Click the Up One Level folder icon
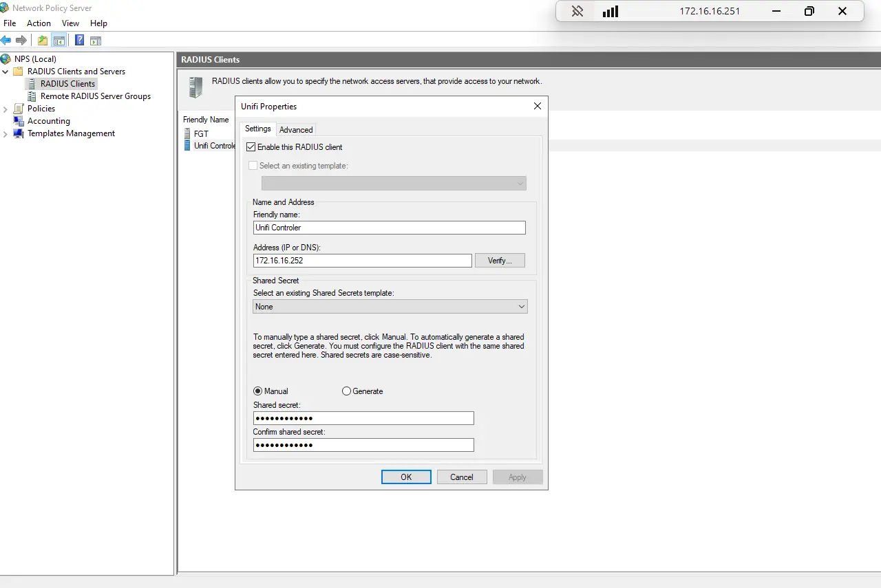The image size is (881, 588). [x=43, y=41]
